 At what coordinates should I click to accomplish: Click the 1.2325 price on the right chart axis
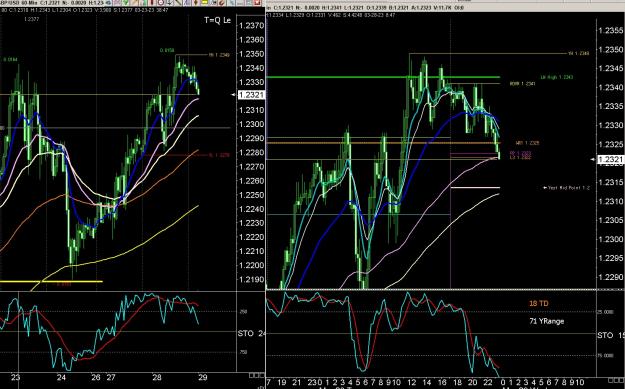[611, 144]
